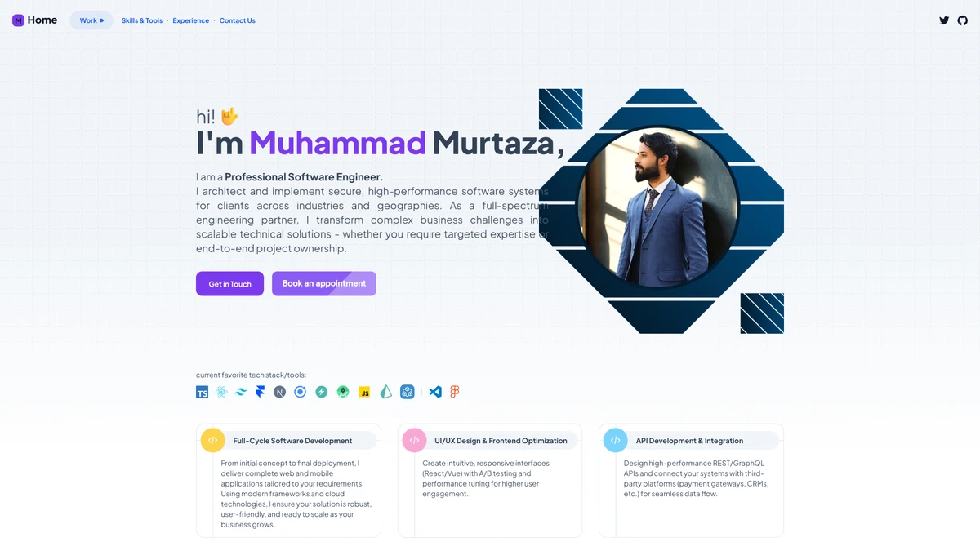This screenshot has height=551, width=980.
Task: Click the yellow JavaScript JS icon
Action: click(365, 393)
